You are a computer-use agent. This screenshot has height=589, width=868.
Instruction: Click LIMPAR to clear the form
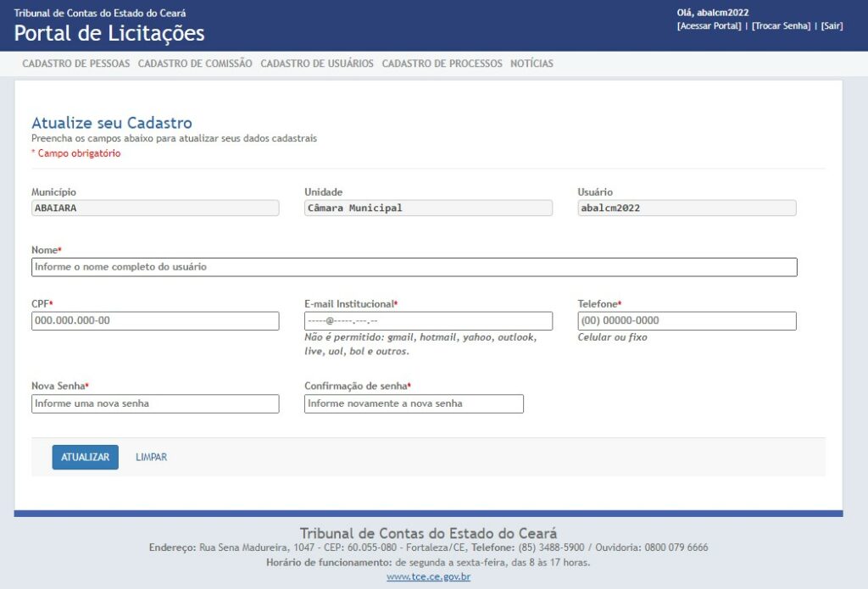click(x=151, y=458)
